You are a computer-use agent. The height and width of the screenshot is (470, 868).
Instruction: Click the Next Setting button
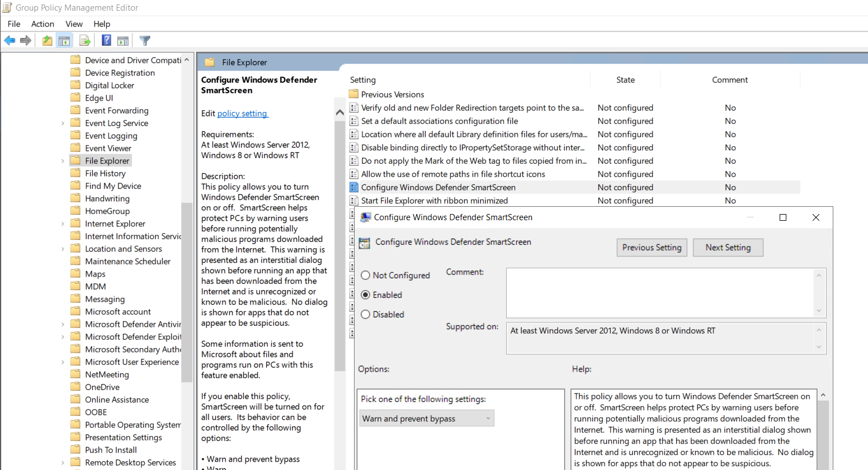tap(728, 248)
